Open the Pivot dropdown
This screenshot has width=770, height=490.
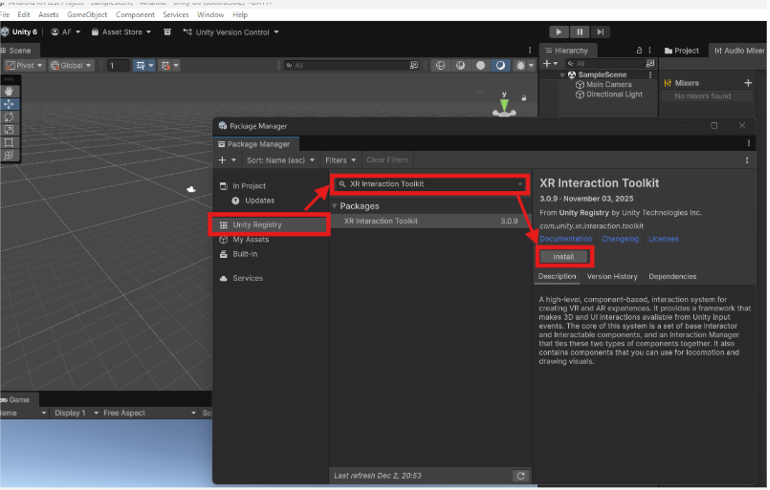pos(24,65)
